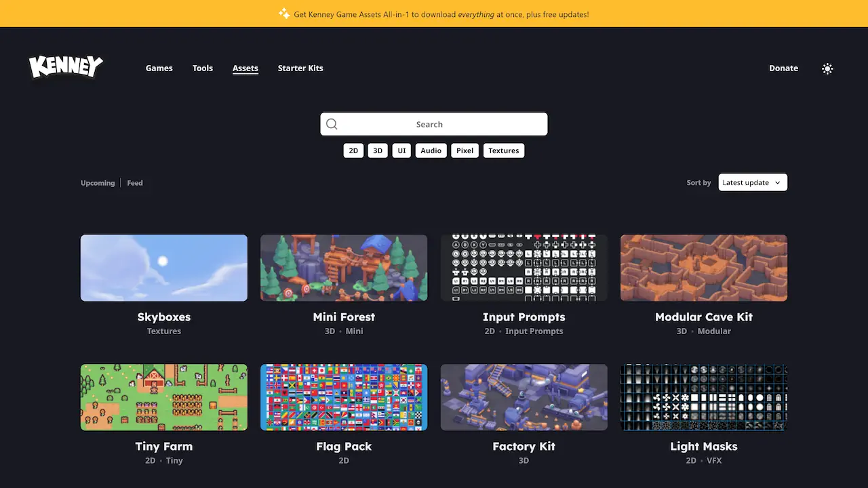Click the 2D tag under Flag Pack
The width and height of the screenshot is (868, 488).
click(344, 461)
